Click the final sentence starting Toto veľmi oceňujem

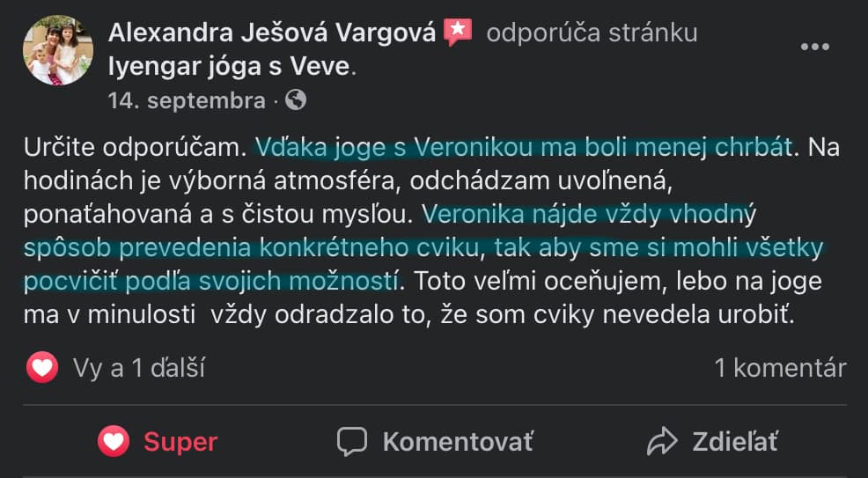point(616,282)
